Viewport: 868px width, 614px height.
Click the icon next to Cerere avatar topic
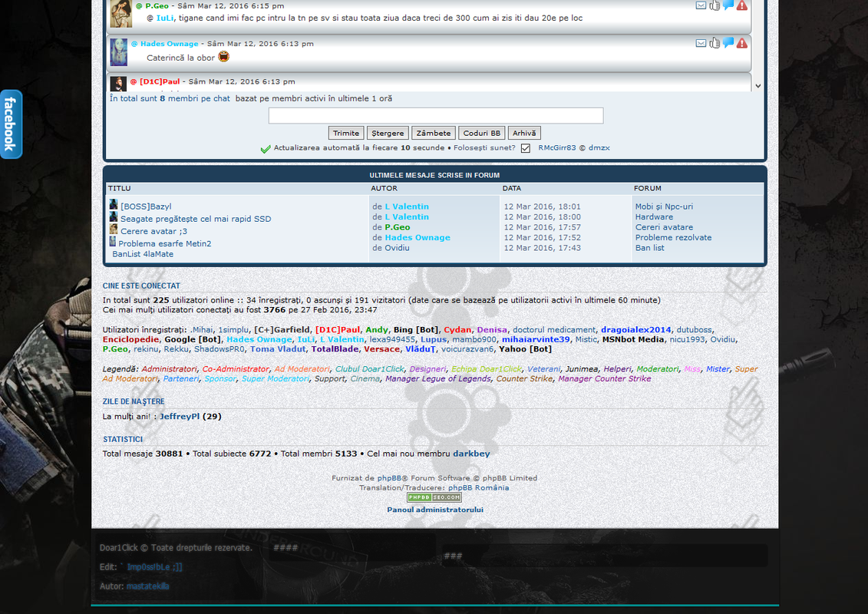click(x=114, y=229)
